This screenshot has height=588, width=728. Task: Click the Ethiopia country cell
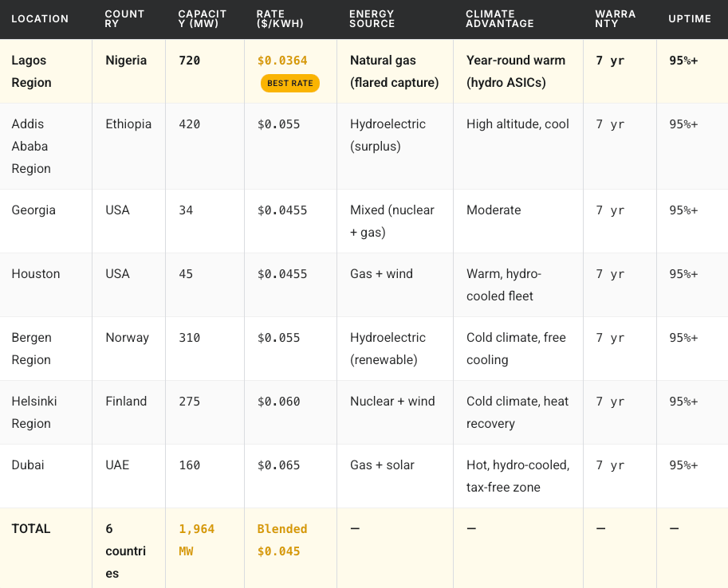pos(128,123)
